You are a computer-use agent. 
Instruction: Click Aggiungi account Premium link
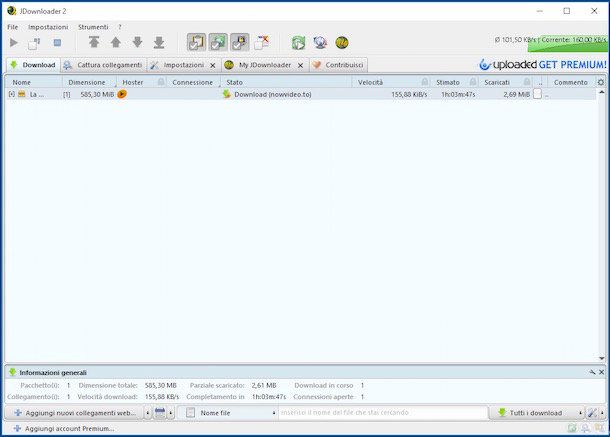coord(64,428)
